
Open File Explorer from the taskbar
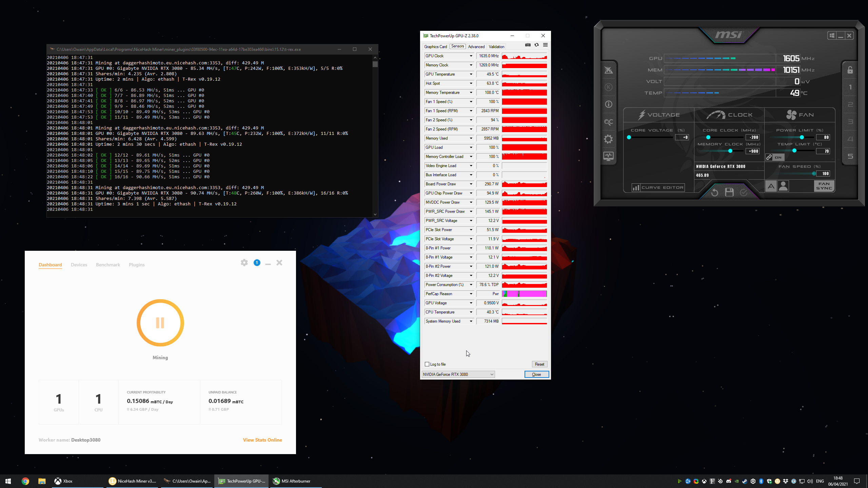click(42, 481)
